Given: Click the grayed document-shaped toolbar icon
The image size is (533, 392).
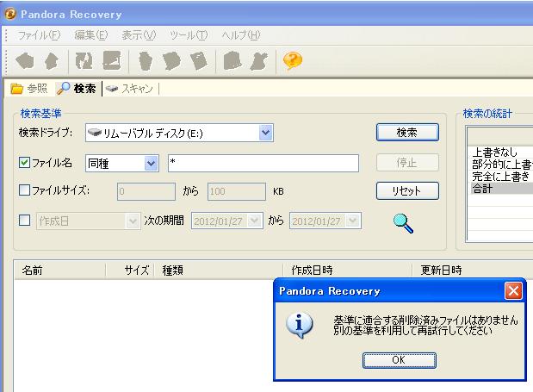Looking at the screenshot, I should click(x=171, y=61).
